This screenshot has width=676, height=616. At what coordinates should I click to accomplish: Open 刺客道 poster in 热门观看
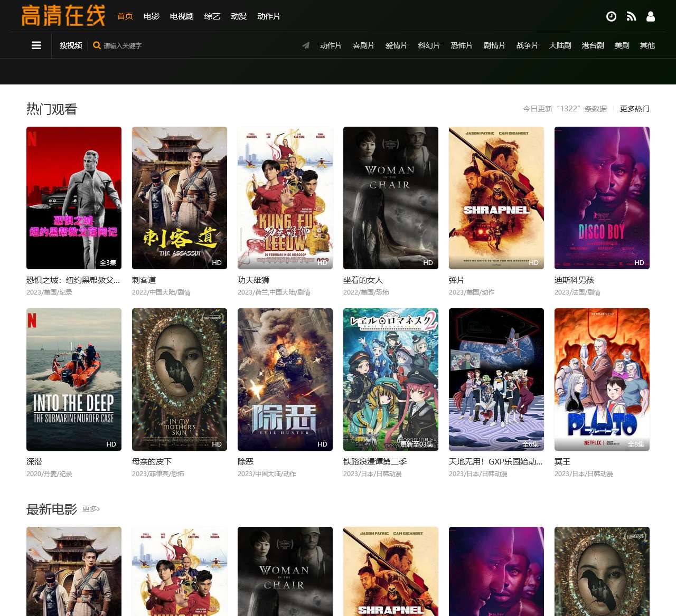180,198
